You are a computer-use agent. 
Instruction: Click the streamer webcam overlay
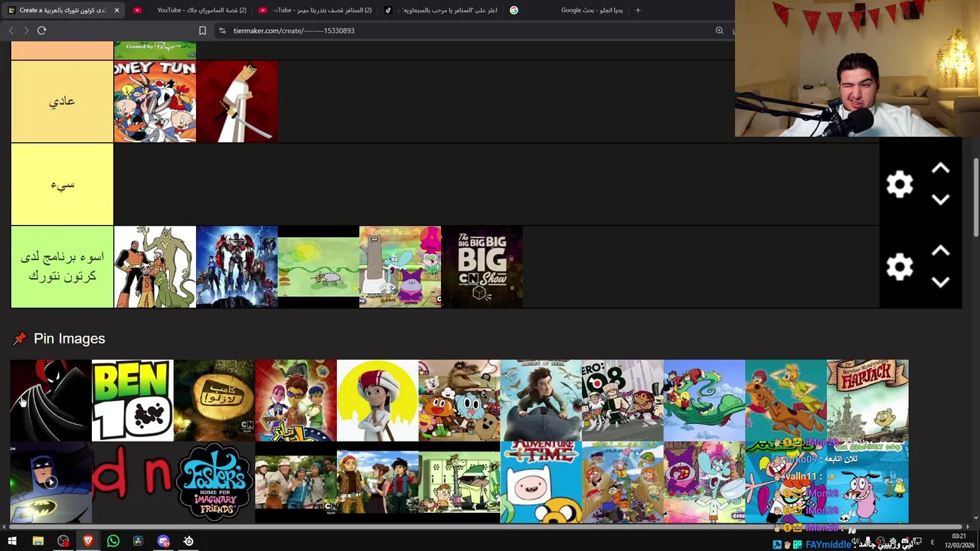(x=857, y=68)
